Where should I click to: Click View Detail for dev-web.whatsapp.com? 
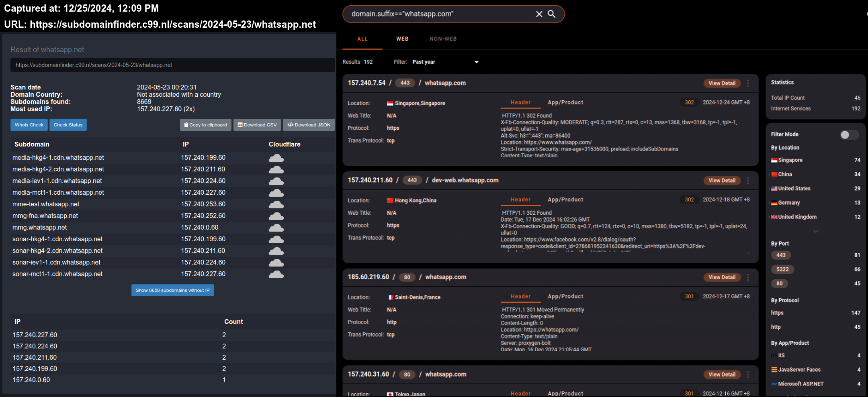pos(722,181)
